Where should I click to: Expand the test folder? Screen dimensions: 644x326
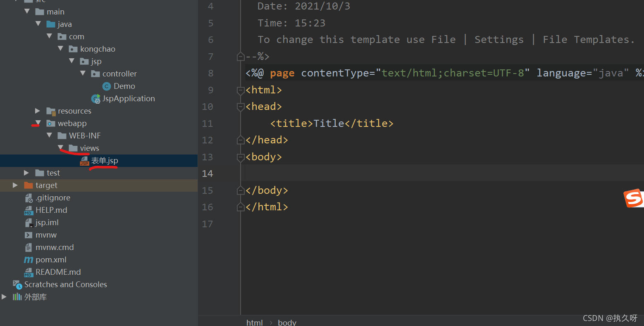tap(26, 173)
